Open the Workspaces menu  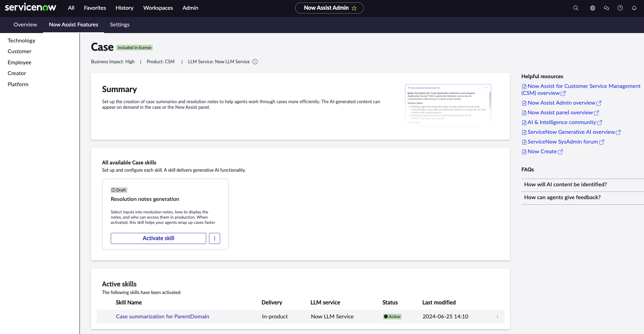(158, 8)
